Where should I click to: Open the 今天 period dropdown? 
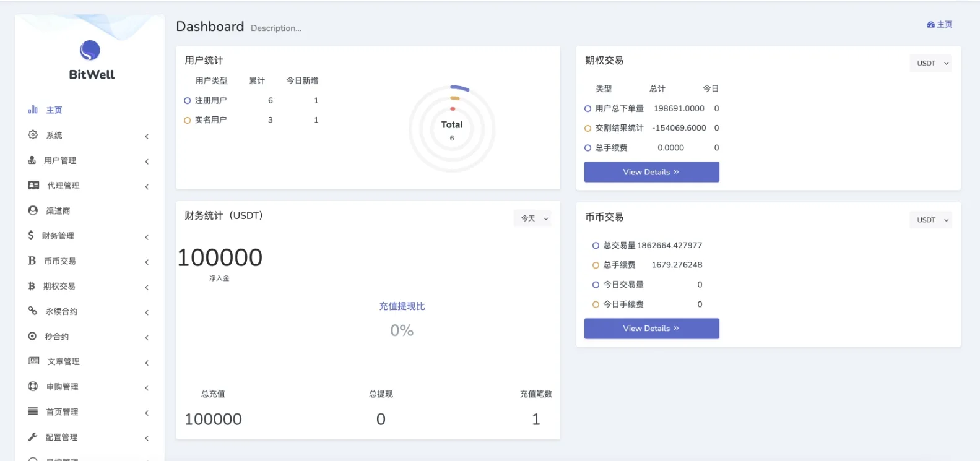534,218
